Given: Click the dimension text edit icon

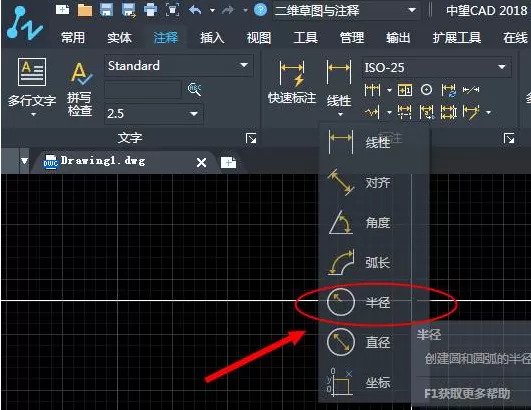Looking at the screenshot, I should [471, 112].
